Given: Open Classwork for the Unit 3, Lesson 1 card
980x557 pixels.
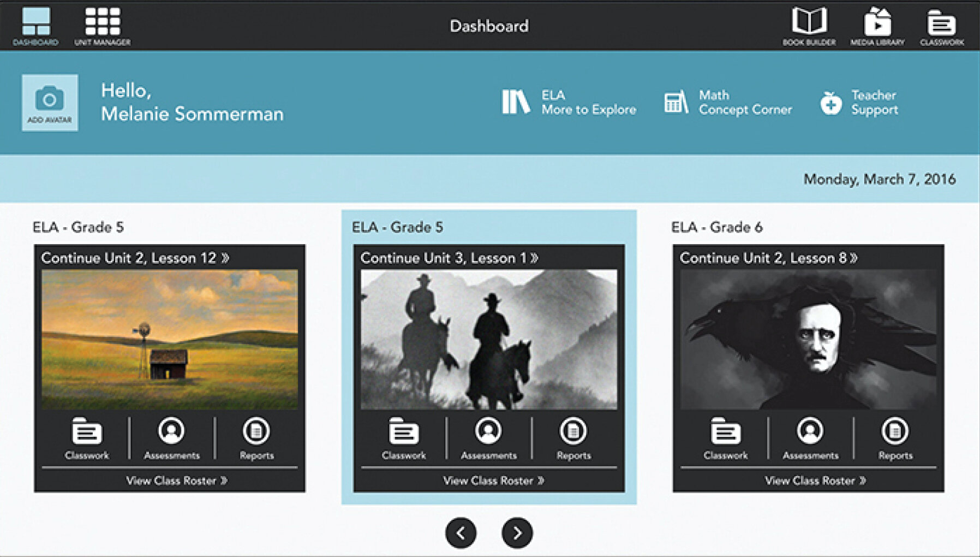Looking at the screenshot, I should click(404, 439).
